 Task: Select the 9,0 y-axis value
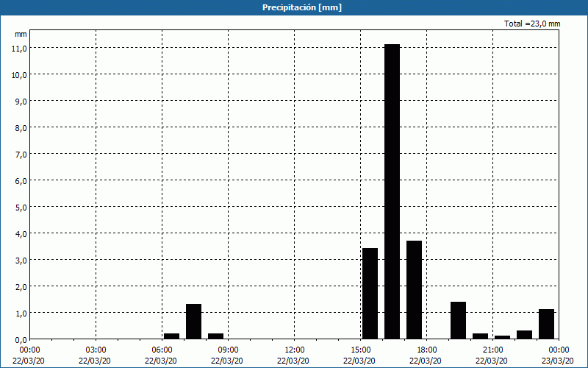pyautogui.click(x=20, y=101)
